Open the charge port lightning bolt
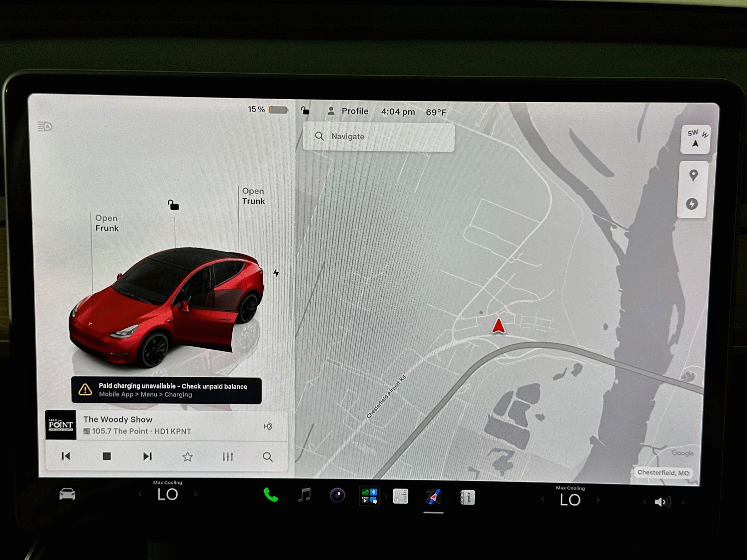 (x=276, y=273)
